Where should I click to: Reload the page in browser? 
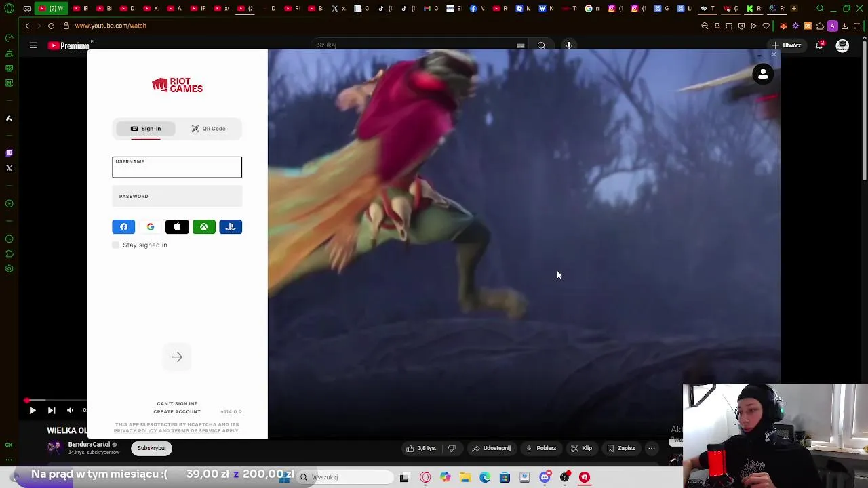(51, 26)
